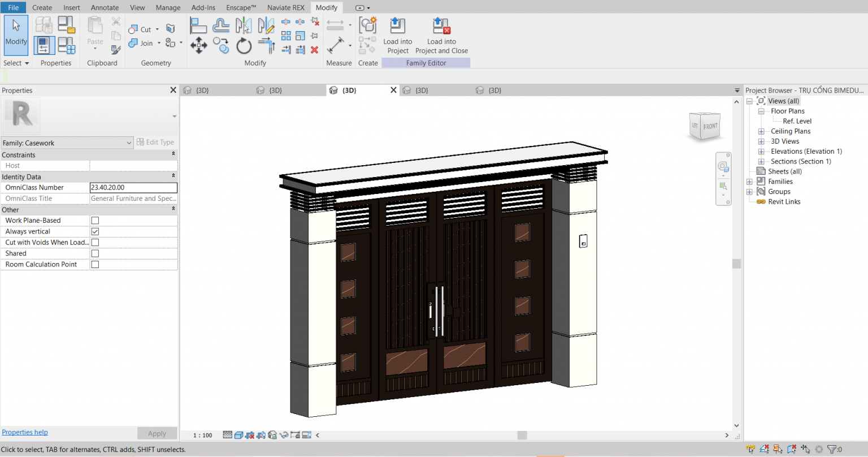Select the Trim/Extend to Corner tool

click(266, 45)
